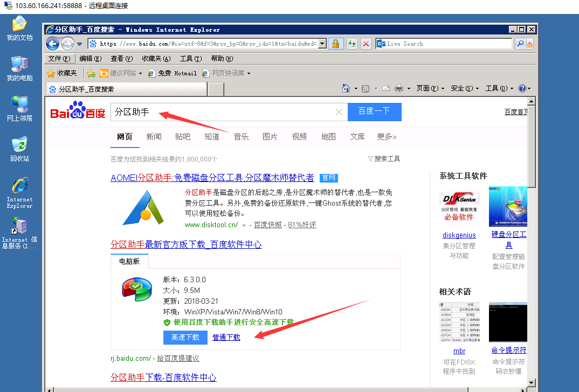Open the 查看(V) menu
Viewport: 579px width, 392px height.
click(x=121, y=59)
